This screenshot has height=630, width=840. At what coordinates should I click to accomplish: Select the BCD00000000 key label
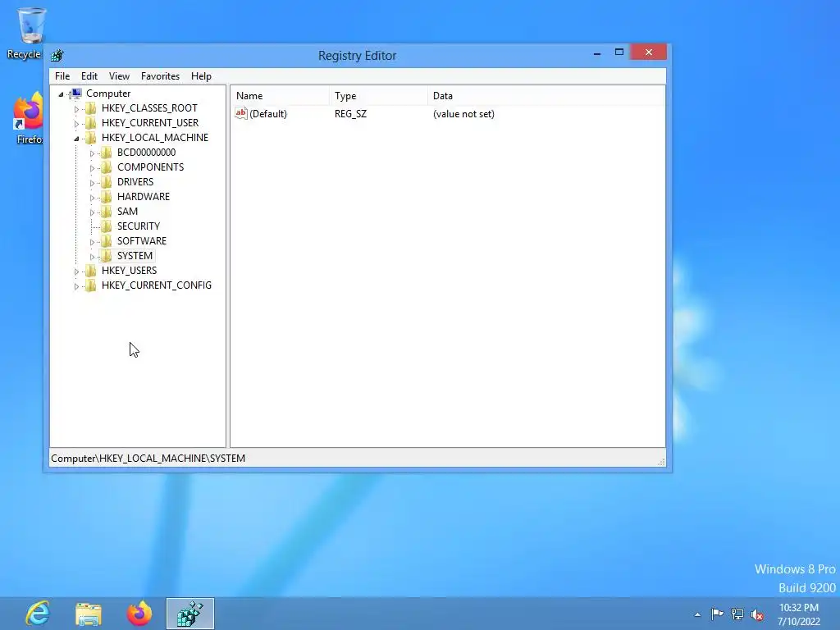[146, 152]
